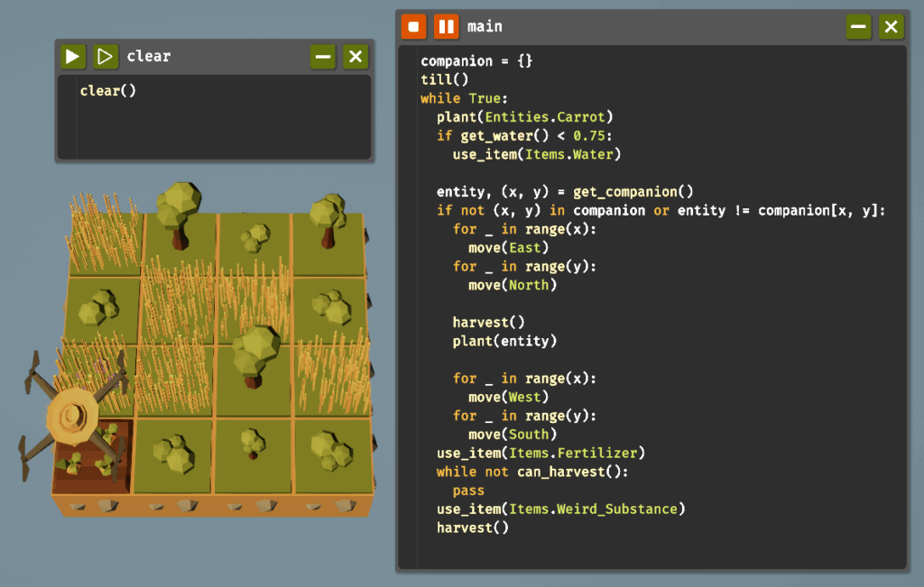Click the step-by-step play button in clear window
924x587 pixels.
(106, 57)
